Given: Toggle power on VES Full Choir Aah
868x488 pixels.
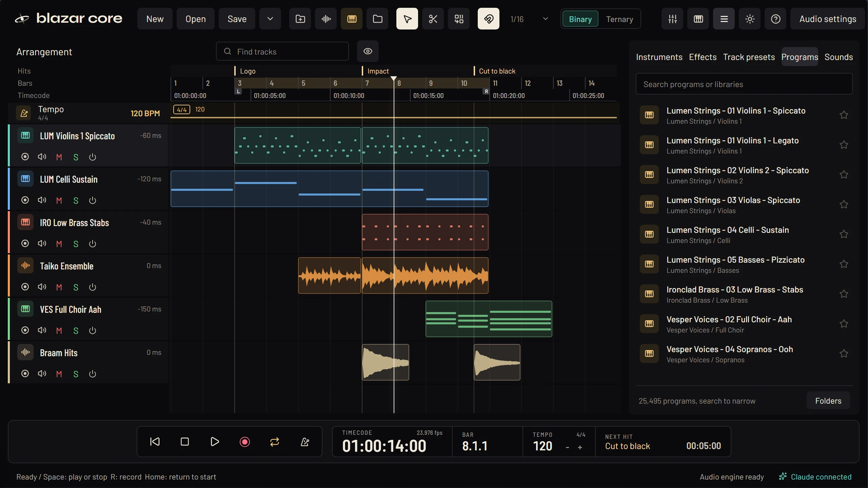Looking at the screenshot, I should coord(93,330).
